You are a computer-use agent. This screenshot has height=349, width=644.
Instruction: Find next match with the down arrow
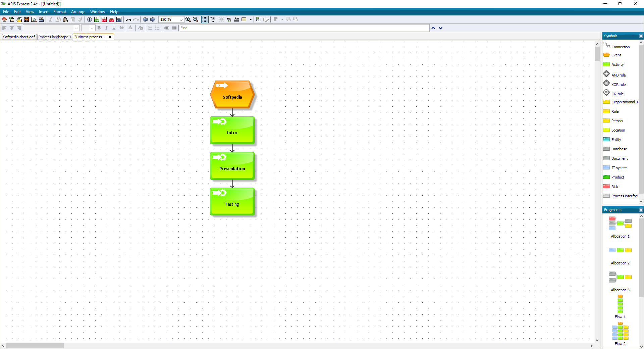click(x=441, y=28)
